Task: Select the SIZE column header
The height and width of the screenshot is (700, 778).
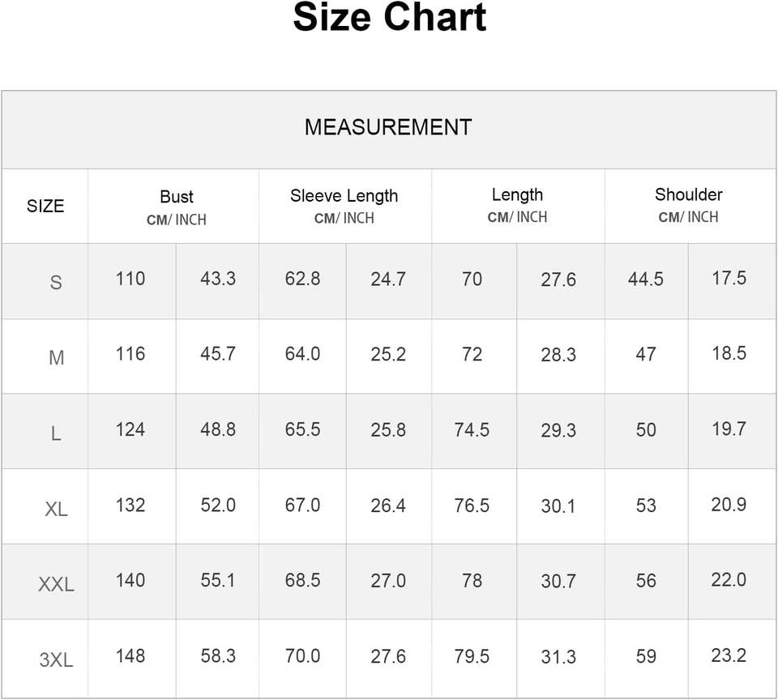Action: pos(45,206)
